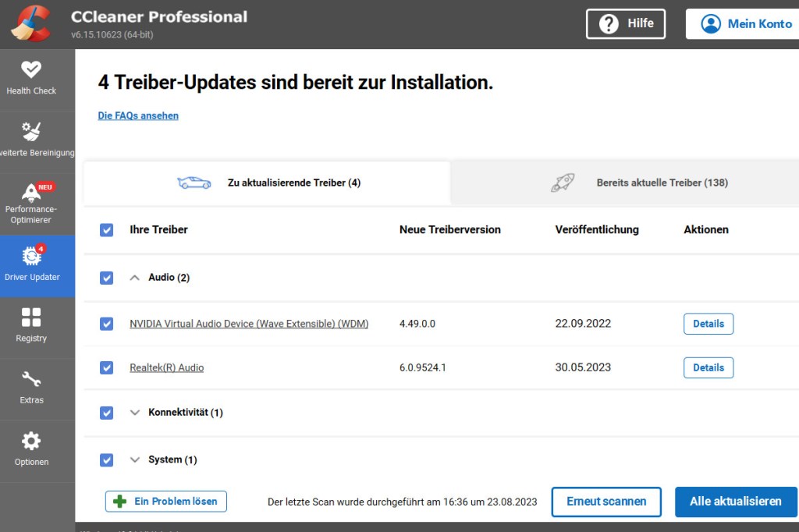The width and height of the screenshot is (799, 532).
Task: Open Details for NVIDIA Virtual Audio Device
Action: (x=708, y=324)
